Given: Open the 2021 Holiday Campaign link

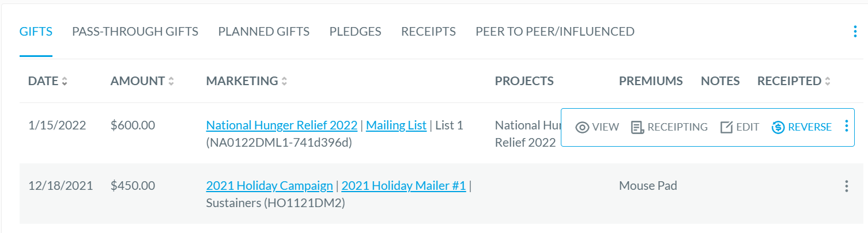Looking at the screenshot, I should pyautogui.click(x=269, y=186).
